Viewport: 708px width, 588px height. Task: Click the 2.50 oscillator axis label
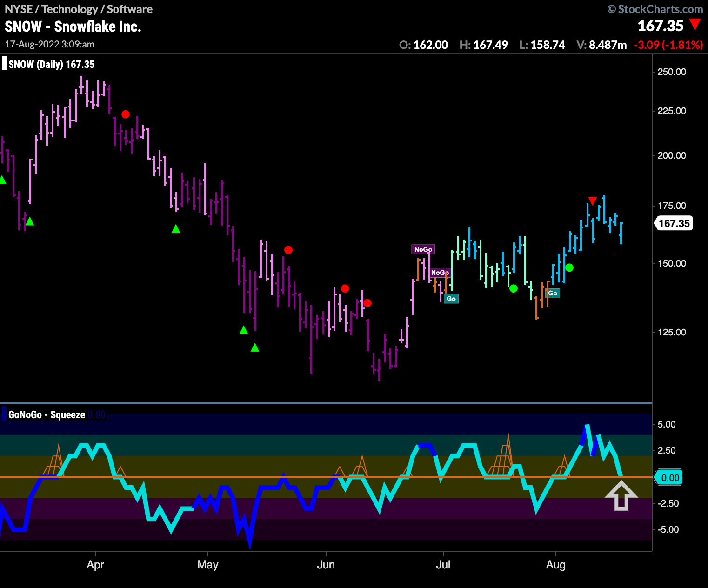click(x=667, y=450)
